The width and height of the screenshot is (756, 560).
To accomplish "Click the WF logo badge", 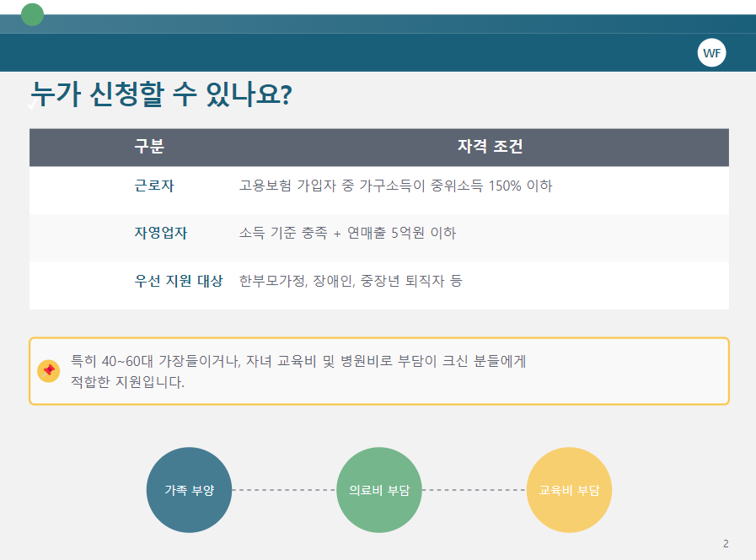I will 711,52.
